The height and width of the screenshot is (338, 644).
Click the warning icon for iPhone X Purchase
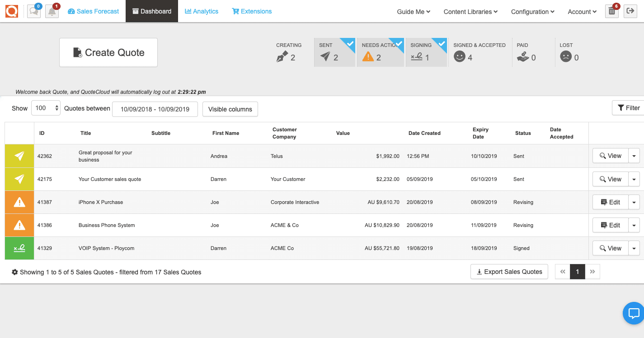19,202
